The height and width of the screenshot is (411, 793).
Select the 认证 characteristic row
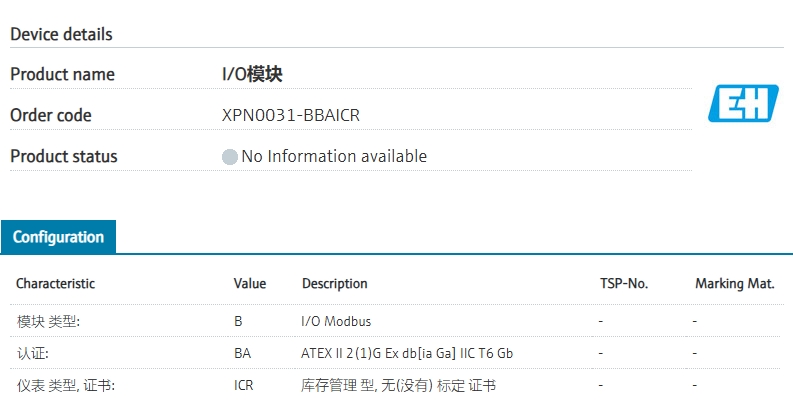click(x=32, y=353)
